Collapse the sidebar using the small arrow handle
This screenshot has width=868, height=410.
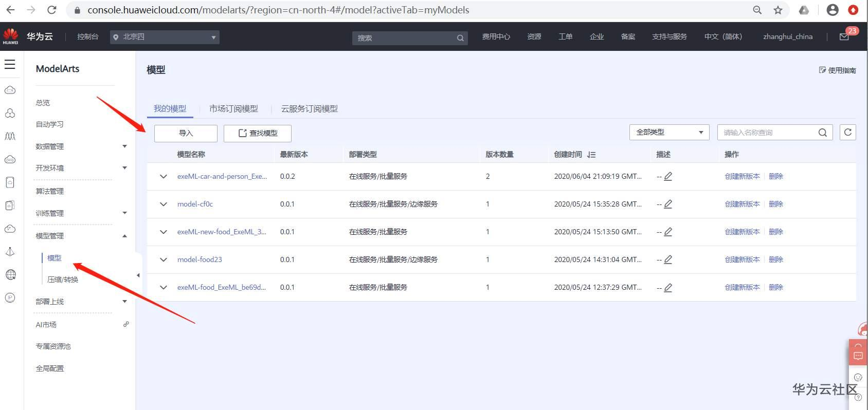(x=138, y=275)
